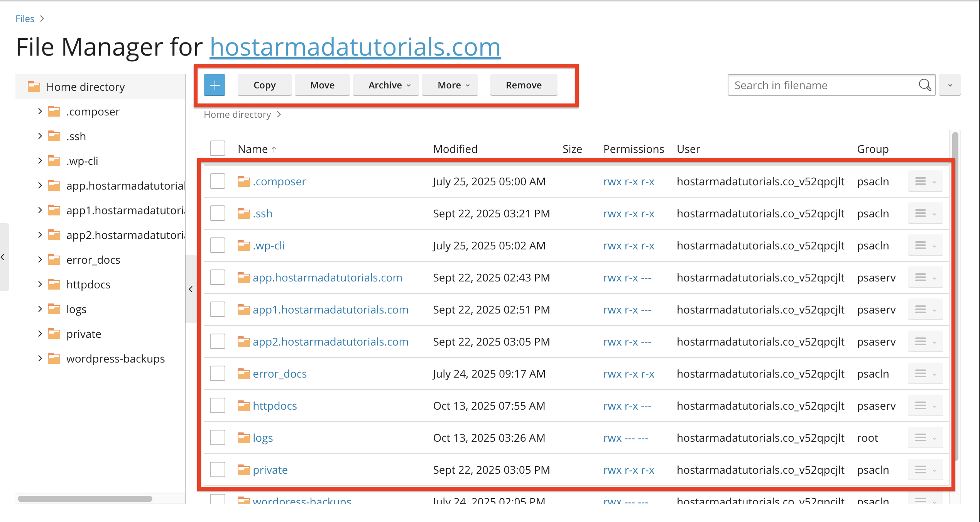Image resolution: width=980 pixels, height=522 pixels.
Task: Click the private folder icon in file list
Action: 243,469
